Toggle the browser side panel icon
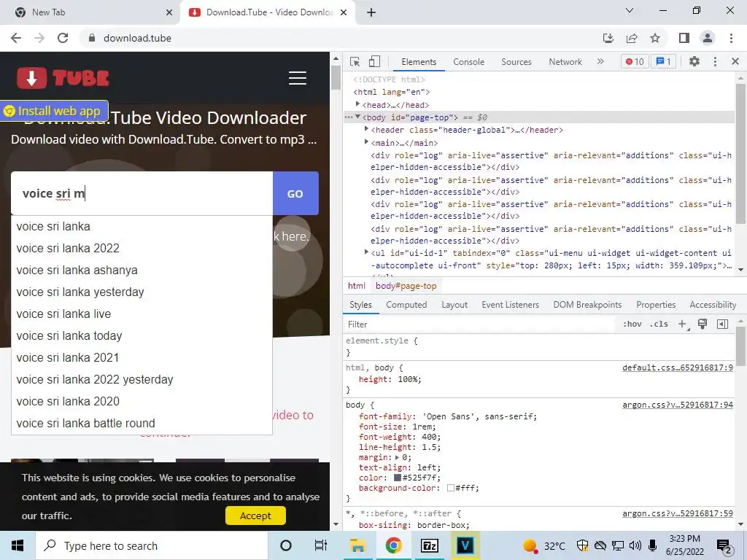747x560 pixels. click(684, 38)
